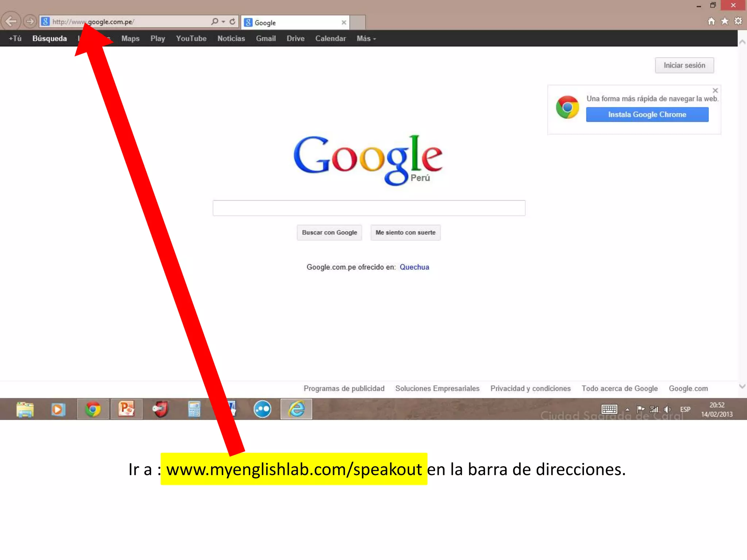
Task: Open Chrome from the taskbar
Action: pos(93,409)
